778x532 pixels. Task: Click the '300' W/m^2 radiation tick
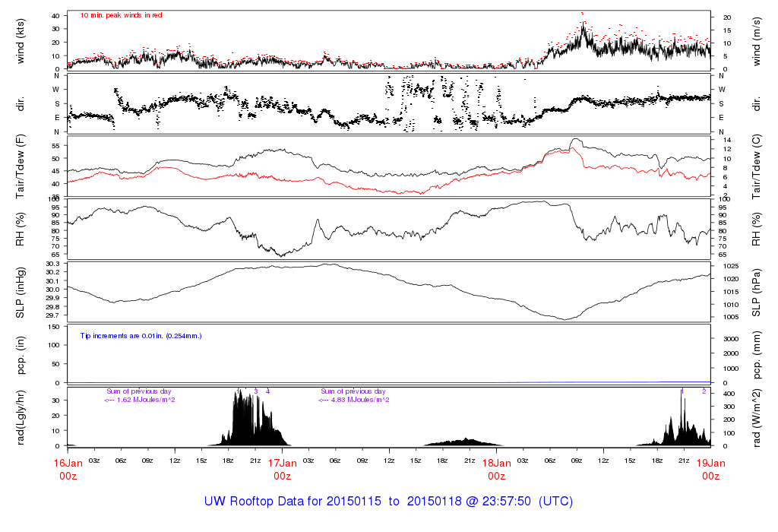729,407
